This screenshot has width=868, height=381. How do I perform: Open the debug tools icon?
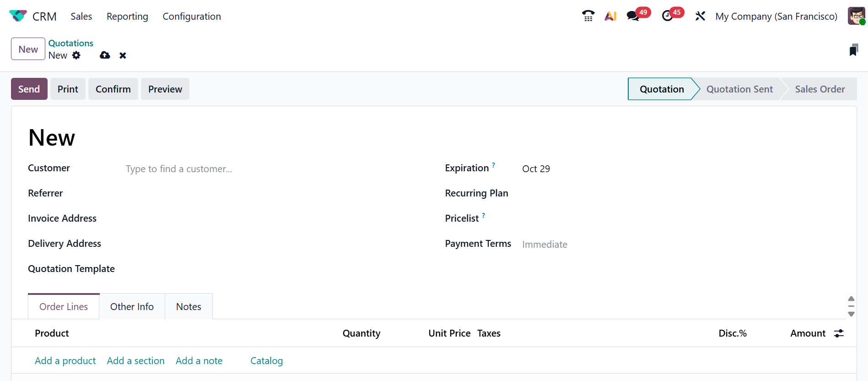coord(700,16)
